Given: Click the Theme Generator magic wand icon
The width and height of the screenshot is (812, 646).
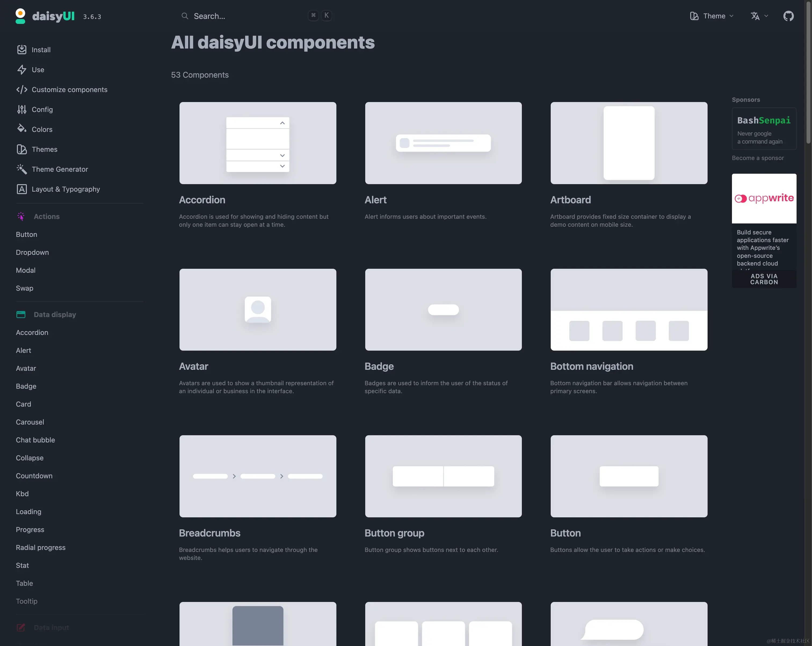Looking at the screenshot, I should (22, 169).
